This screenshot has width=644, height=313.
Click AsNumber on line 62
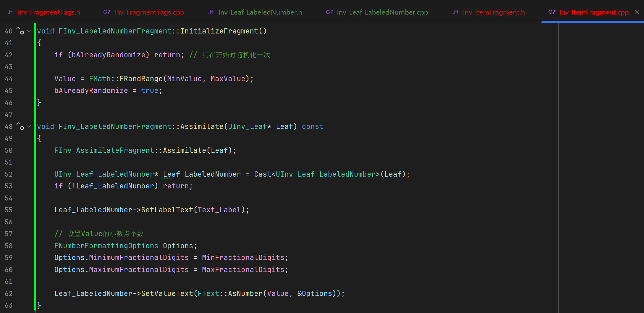point(245,293)
